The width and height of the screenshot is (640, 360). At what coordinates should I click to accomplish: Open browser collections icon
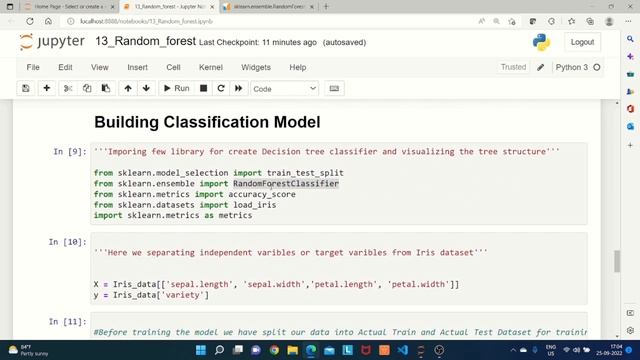pos(590,21)
